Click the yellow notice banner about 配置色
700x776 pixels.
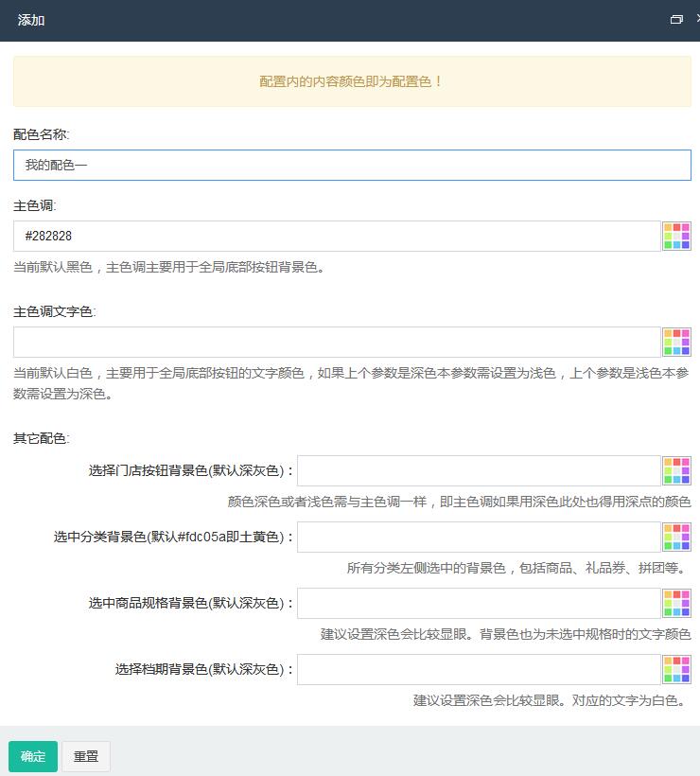352,81
